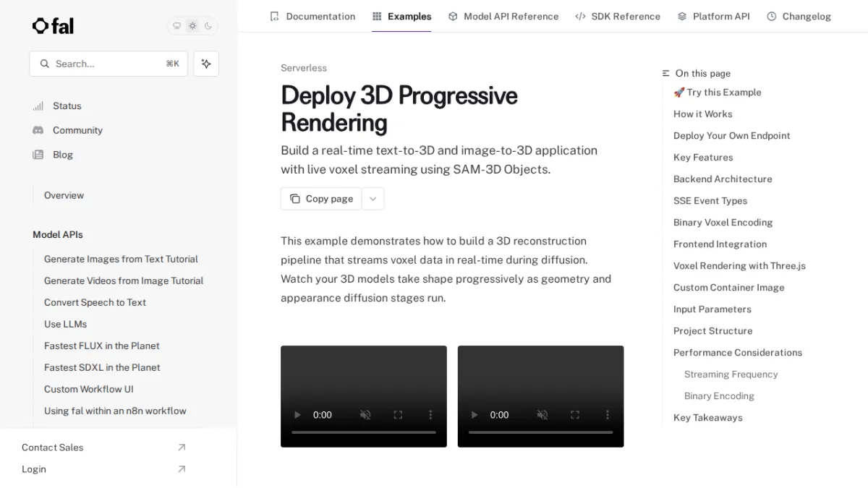
Task: Open Convert Speech to Text
Action: click(95, 302)
